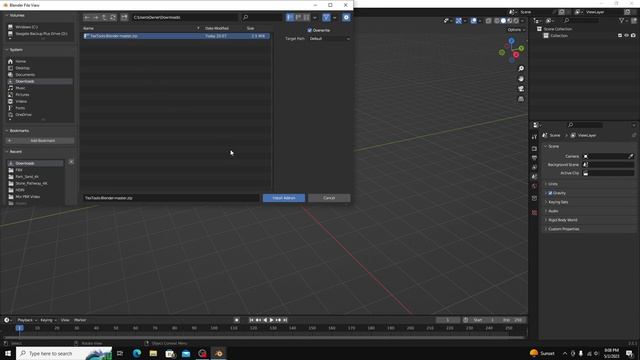
Task: Open the Keying menu in timeline
Action: (x=48, y=320)
